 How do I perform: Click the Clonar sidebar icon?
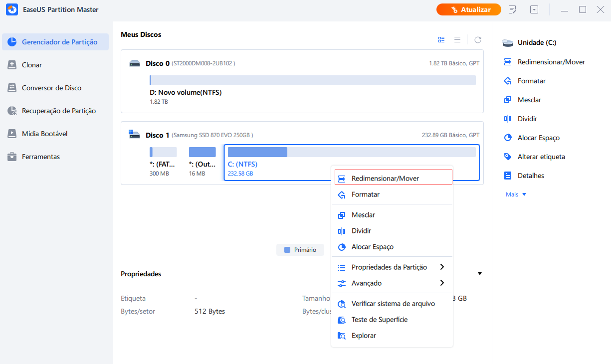point(12,65)
